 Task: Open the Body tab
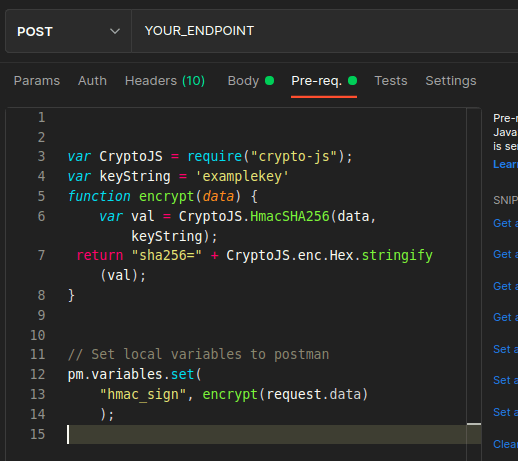[250, 81]
